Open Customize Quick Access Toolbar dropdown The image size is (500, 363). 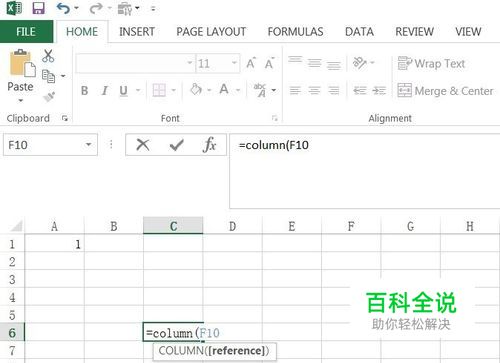(153, 8)
